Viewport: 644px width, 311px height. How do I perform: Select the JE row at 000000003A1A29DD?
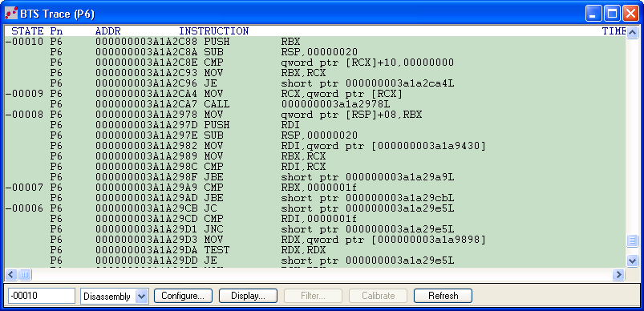coord(315,261)
